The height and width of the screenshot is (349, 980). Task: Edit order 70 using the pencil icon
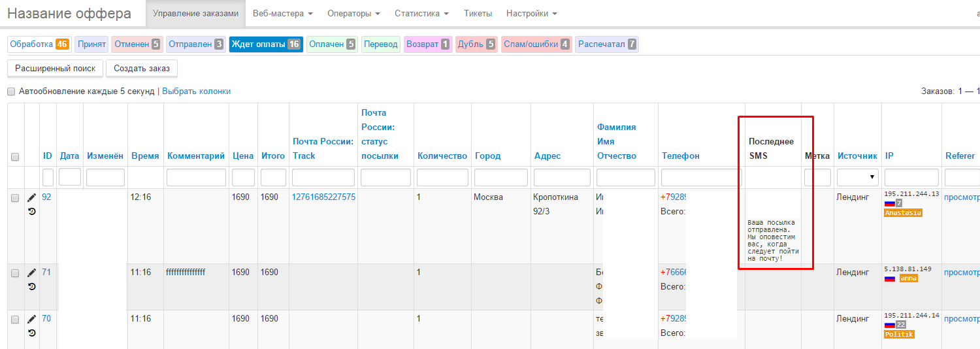tap(31, 319)
